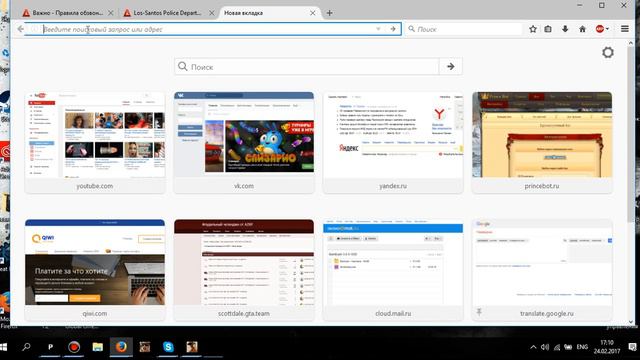Open the Adblock Plus ABP menu

click(x=602, y=29)
